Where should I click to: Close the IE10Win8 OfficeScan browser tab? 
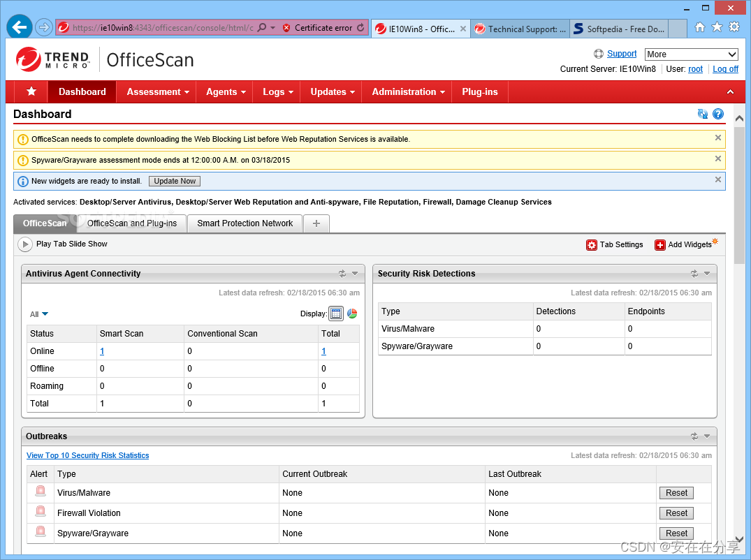[x=463, y=29]
